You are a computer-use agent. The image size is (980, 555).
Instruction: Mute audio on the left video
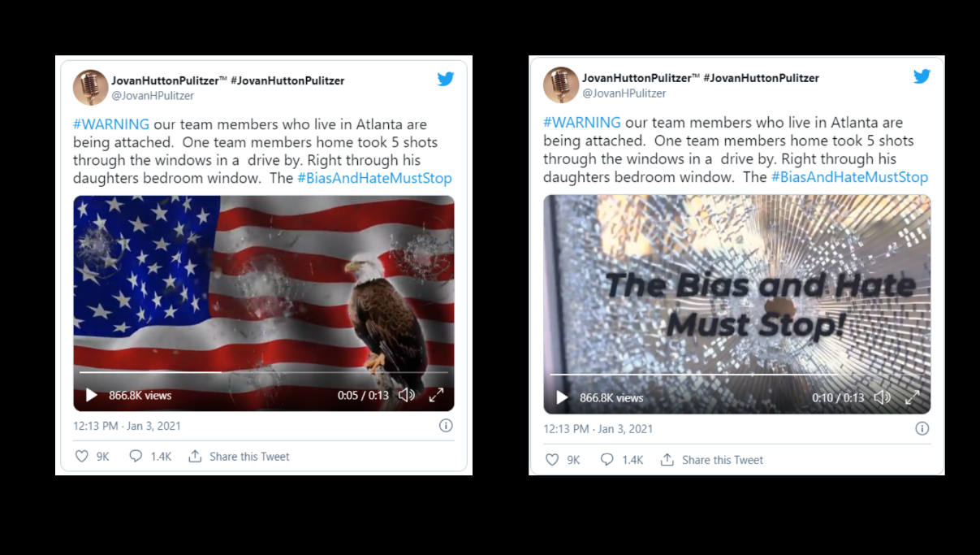point(407,395)
